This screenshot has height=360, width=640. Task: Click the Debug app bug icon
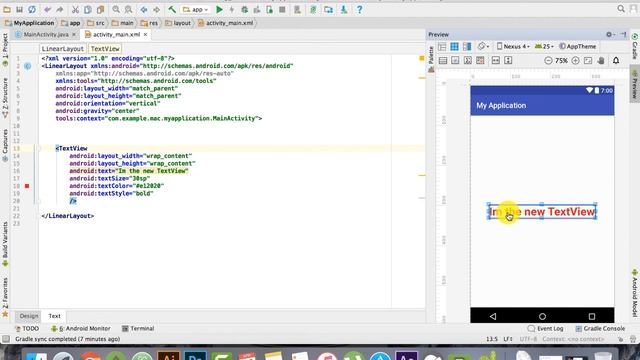pyautogui.click(x=244, y=9)
